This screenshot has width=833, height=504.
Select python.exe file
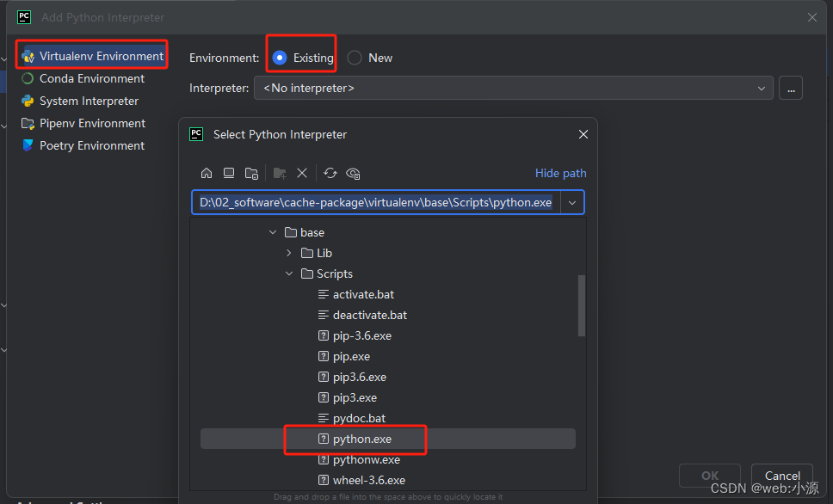[388, 439]
